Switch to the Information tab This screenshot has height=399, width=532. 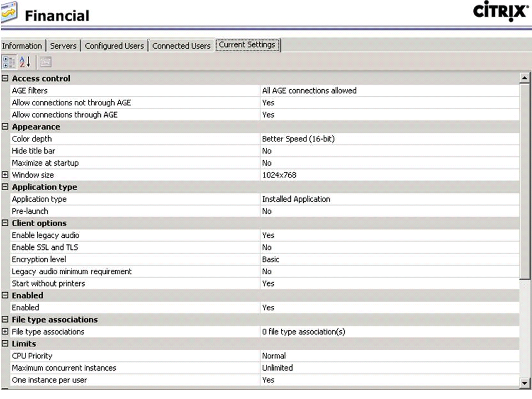click(x=22, y=46)
